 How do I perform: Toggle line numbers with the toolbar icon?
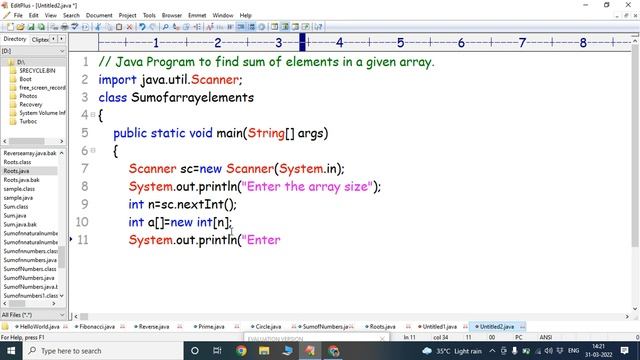pyautogui.click(x=251, y=27)
